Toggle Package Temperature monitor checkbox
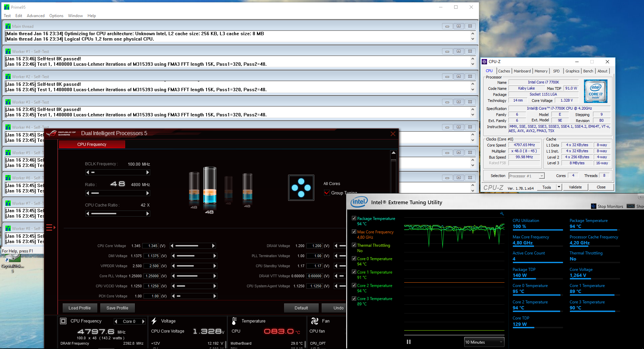Image resolution: width=644 pixels, height=349 pixels. click(x=354, y=218)
